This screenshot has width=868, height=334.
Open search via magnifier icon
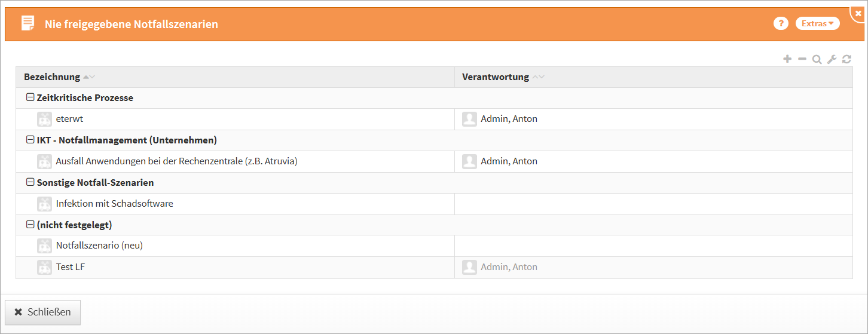[x=817, y=59]
